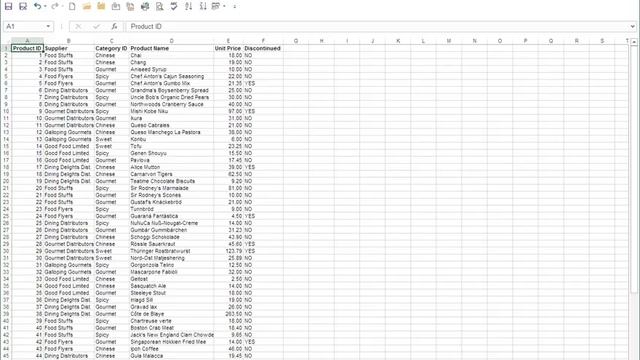640x360 pixels.
Task: Select the cell containing Mishi Kobe Niku
Action: pos(171,111)
